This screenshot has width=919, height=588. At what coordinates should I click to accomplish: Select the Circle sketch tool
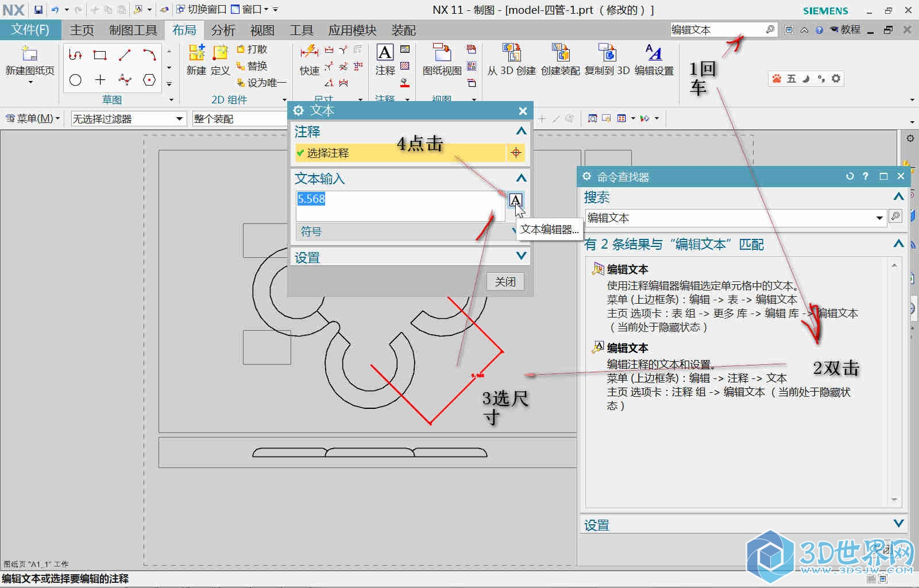[75, 80]
